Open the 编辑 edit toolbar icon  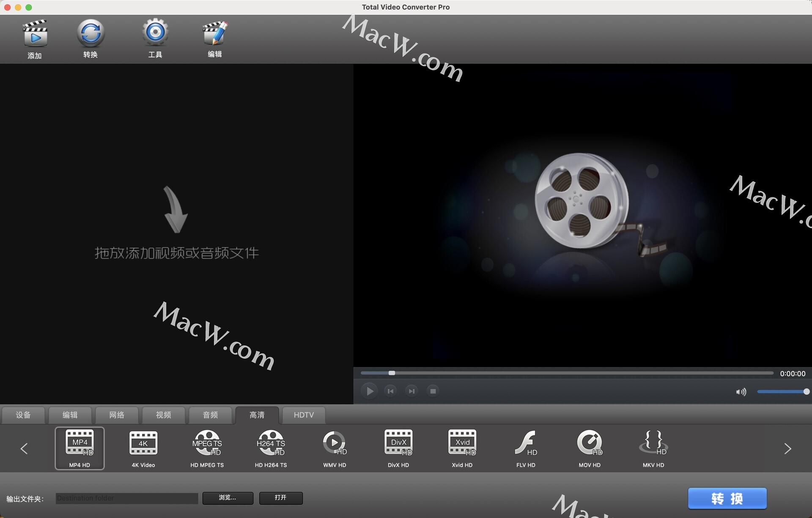[215, 33]
